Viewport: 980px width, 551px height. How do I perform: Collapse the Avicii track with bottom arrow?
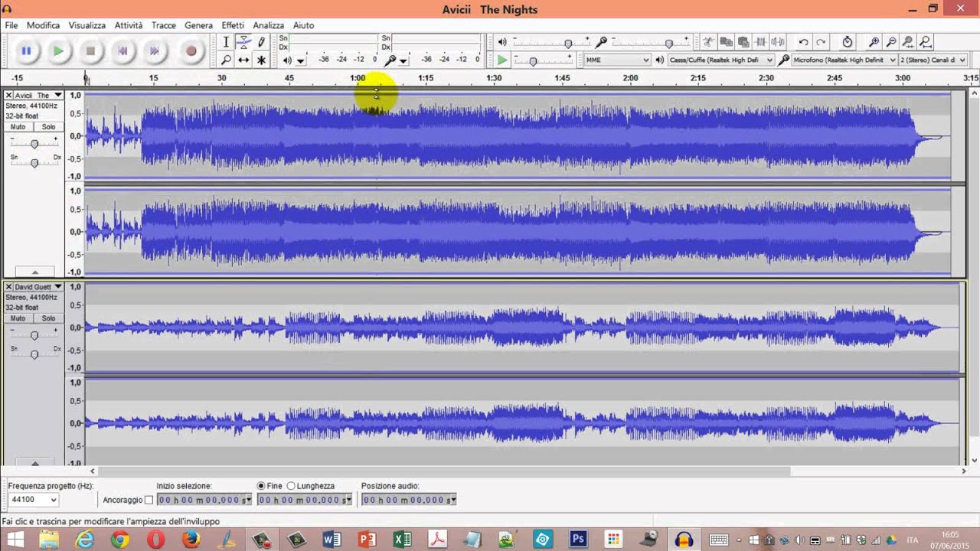coord(34,272)
